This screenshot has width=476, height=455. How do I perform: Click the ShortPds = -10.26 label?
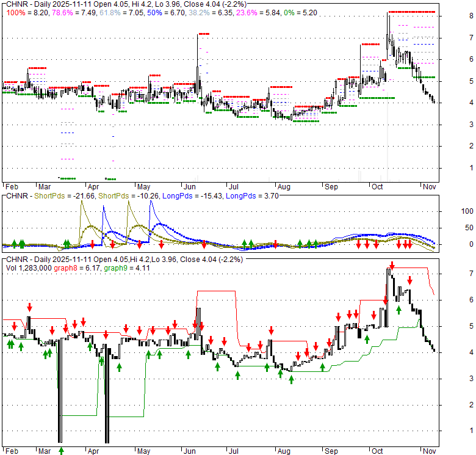click(x=128, y=196)
